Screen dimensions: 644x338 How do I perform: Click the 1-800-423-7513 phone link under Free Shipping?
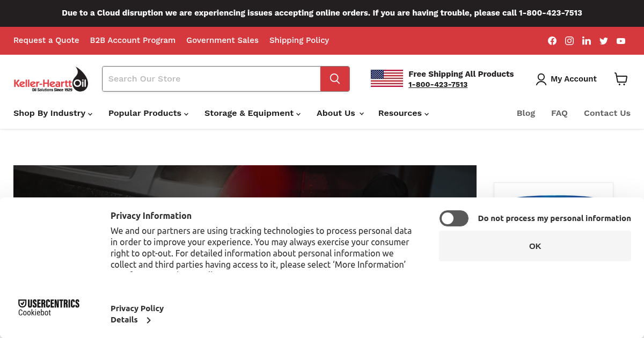[438, 85]
